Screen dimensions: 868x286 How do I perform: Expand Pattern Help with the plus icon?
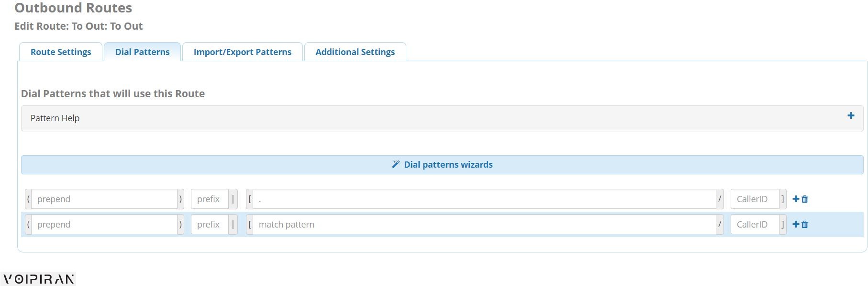(x=851, y=115)
